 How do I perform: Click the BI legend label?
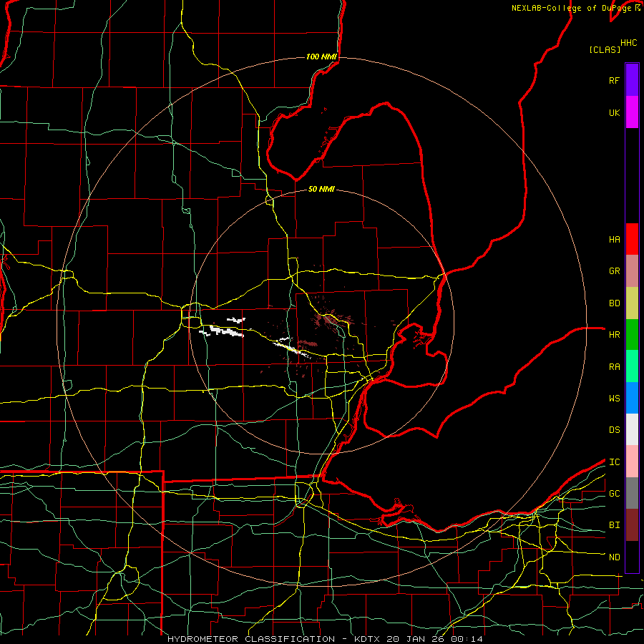pyautogui.click(x=614, y=525)
